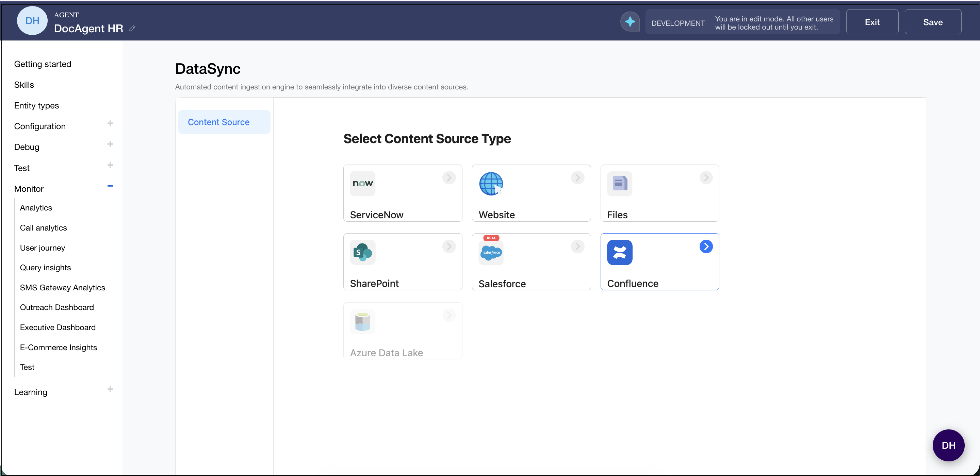The width and height of the screenshot is (980, 476).
Task: Click the Files document icon
Action: point(619,184)
